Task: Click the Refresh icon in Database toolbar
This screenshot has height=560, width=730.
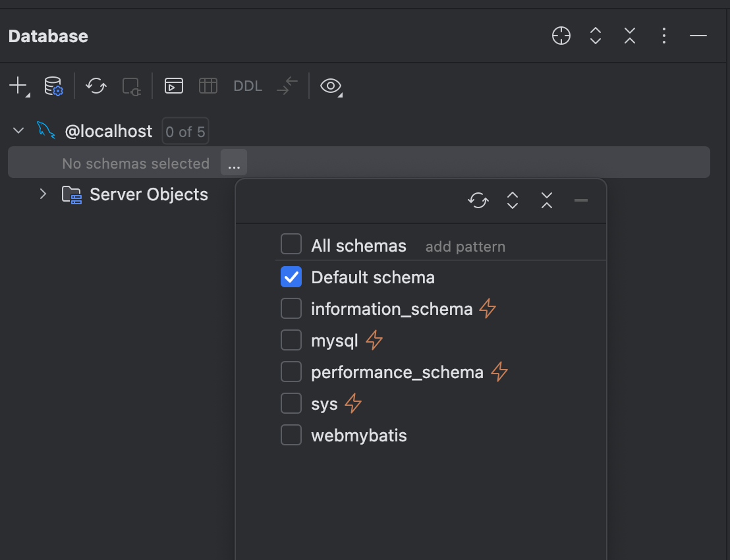Action: [x=96, y=86]
